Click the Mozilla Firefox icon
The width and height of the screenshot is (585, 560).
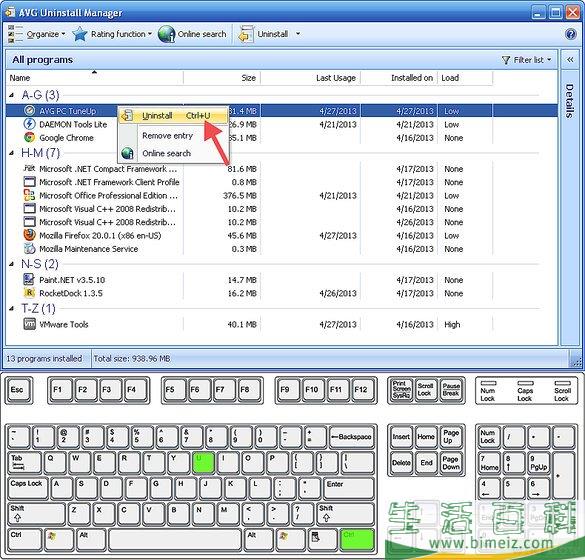pyautogui.click(x=29, y=235)
